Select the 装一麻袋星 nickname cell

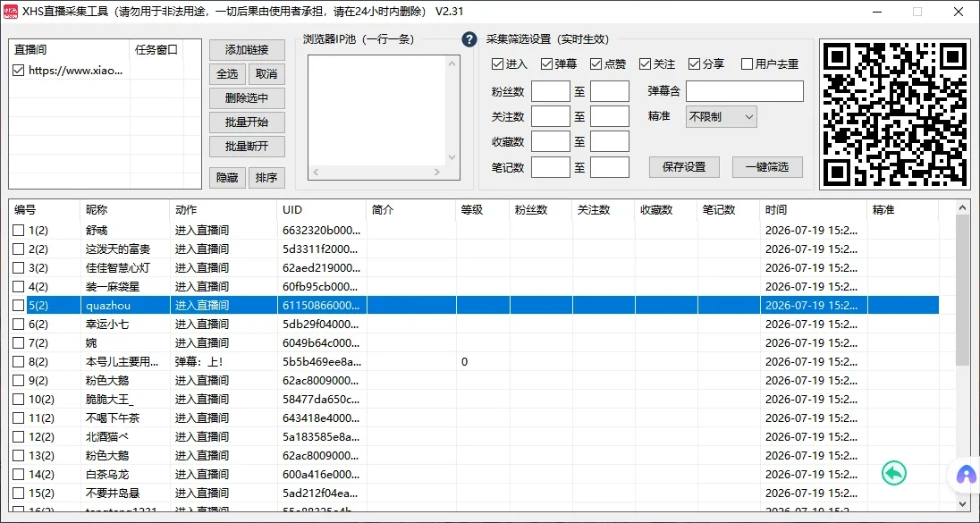pos(125,287)
